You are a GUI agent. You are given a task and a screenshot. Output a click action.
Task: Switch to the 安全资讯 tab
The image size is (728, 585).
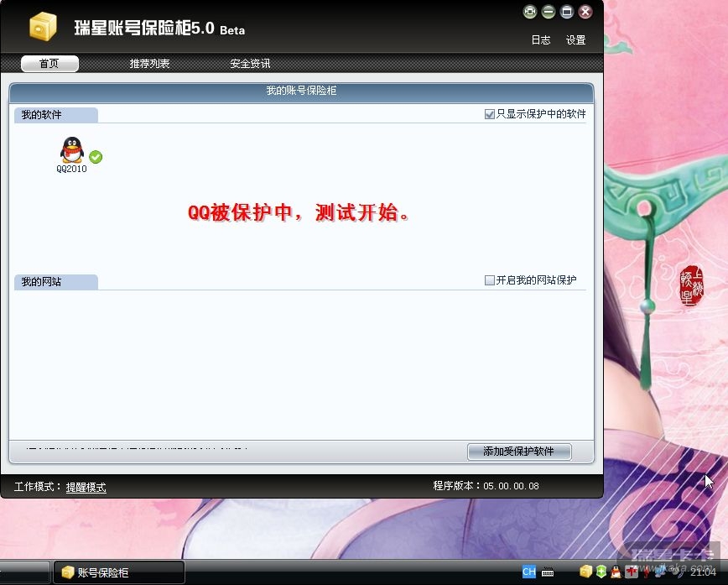tap(250, 64)
